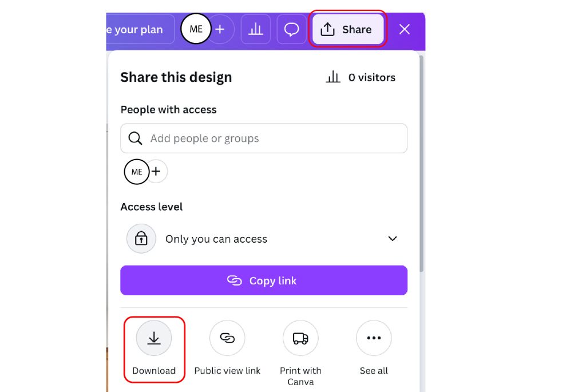Image resolution: width=586 pixels, height=392 pixels.
Task: Click the share panel vertical scrollbar
Action: 422,164
